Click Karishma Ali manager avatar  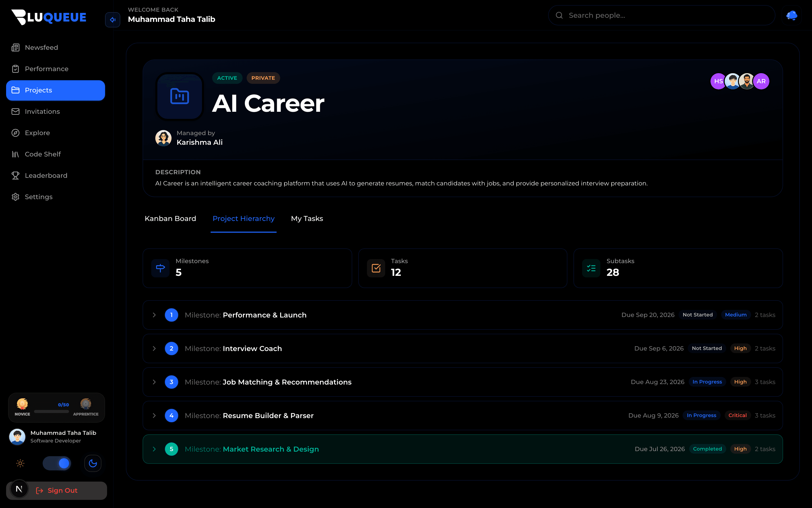point(163,138)
